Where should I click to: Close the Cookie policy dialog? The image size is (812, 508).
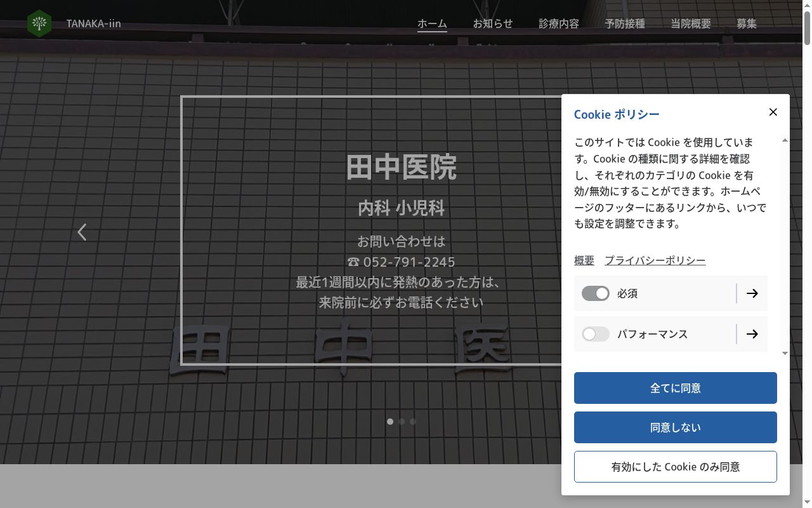[x=773, y=112]
